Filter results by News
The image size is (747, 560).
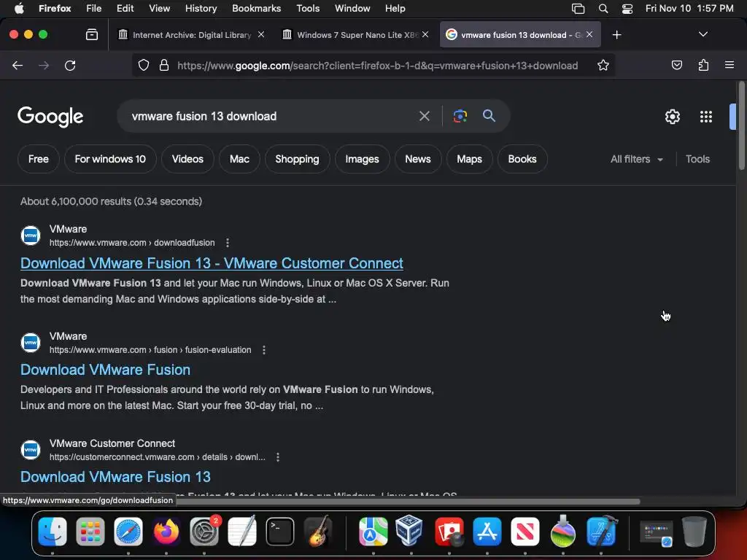[418, 159]
